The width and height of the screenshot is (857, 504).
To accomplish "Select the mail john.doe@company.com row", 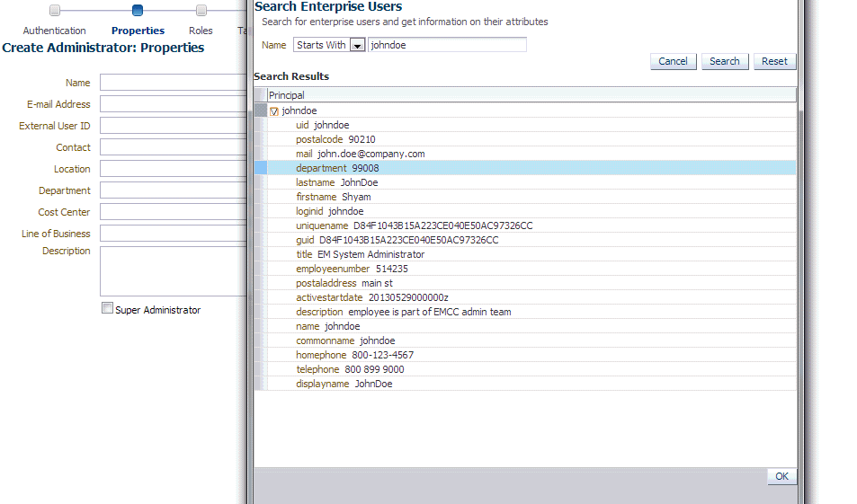I will pos(531,154).
